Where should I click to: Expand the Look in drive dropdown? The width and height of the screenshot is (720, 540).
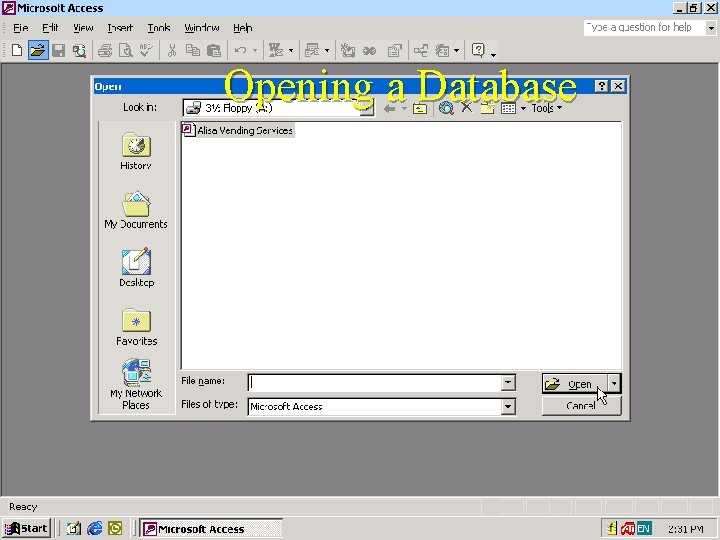[366, 108]
